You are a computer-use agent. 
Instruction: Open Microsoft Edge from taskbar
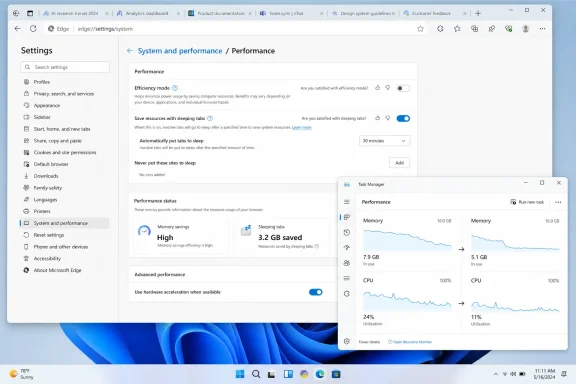click(320, 374)
